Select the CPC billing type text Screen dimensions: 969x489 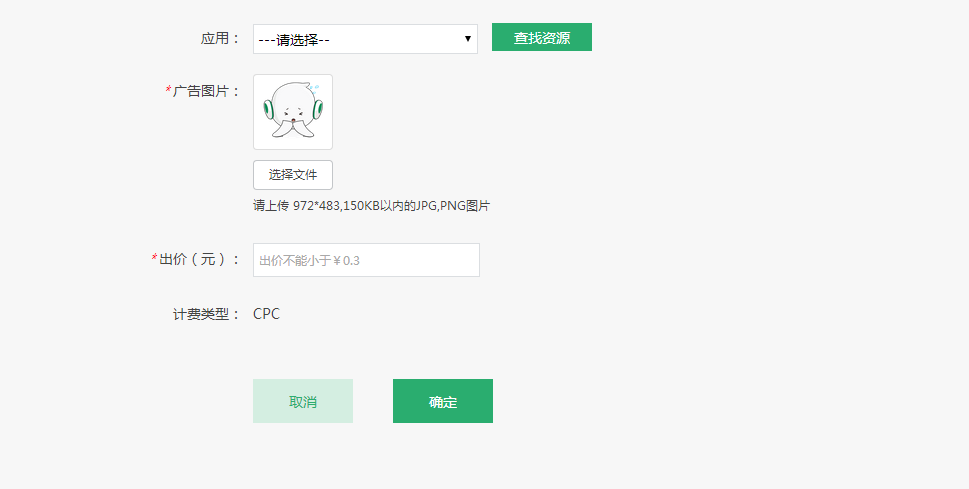click(x=266, y=314)
